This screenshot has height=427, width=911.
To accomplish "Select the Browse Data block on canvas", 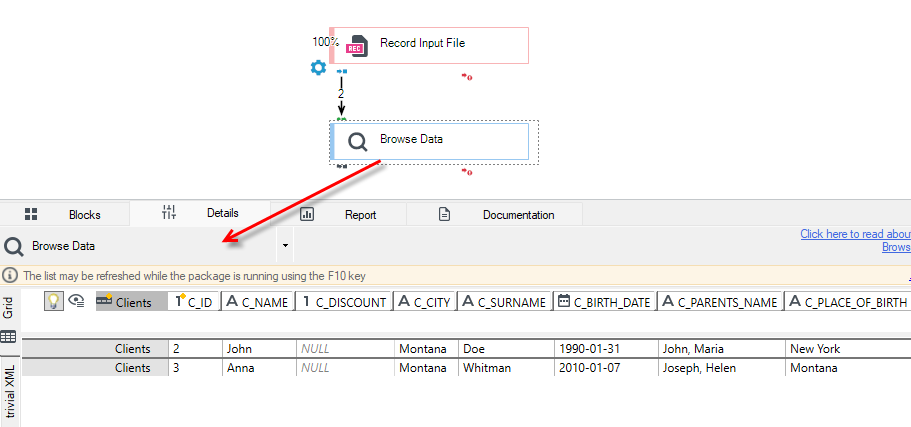I will click(429, 141).
